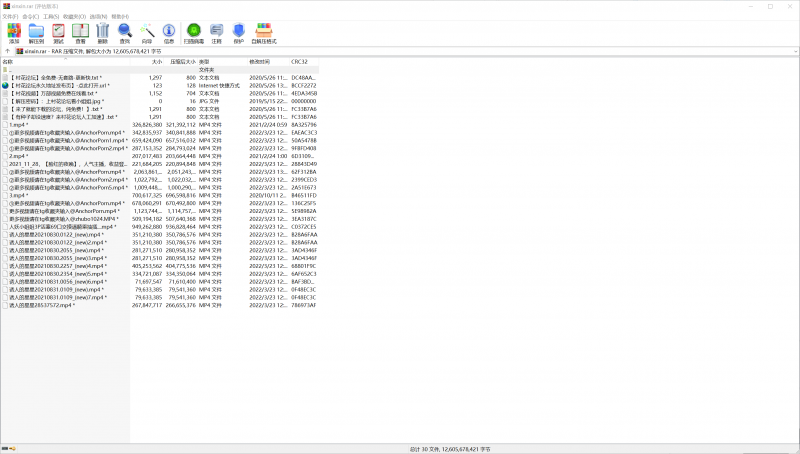Show archive Info (信息) icon
Image resolution: width=800 pixels, height=454 pixels.
(168, 32)
